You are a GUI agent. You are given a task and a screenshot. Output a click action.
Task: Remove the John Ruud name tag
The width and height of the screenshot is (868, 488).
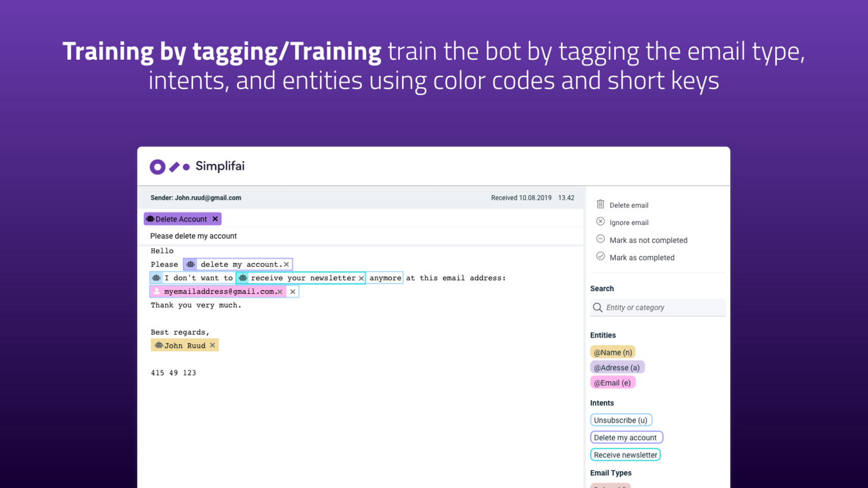click(x=213, y=346)
